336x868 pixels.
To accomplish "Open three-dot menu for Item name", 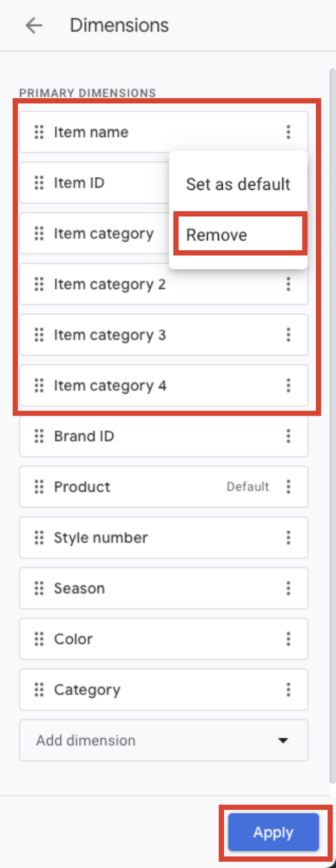I will [x=288, y=132].
